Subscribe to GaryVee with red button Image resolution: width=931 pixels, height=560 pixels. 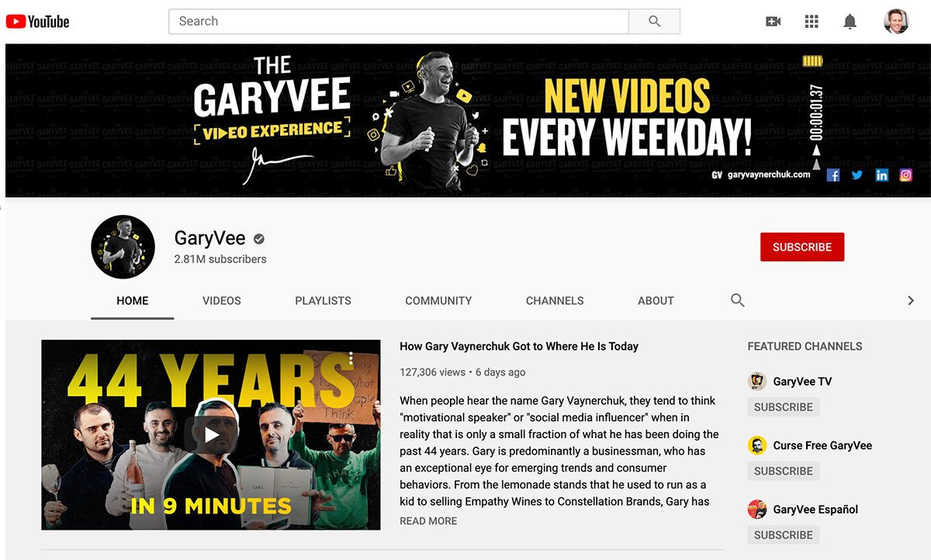click(x=802, y=247)
